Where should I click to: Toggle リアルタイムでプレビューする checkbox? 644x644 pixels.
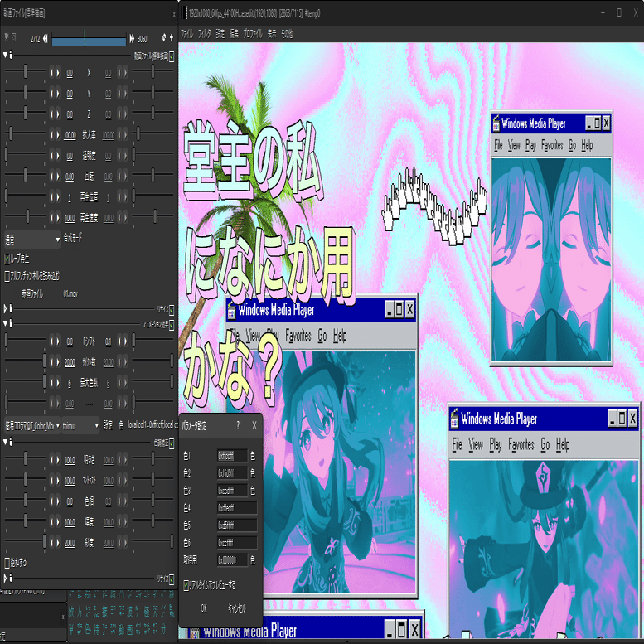(186, 585)
